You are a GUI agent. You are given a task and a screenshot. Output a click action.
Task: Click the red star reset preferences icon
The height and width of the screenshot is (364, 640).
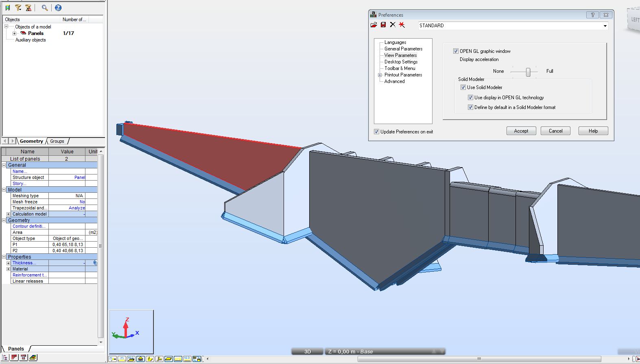(x=402, y=25)
